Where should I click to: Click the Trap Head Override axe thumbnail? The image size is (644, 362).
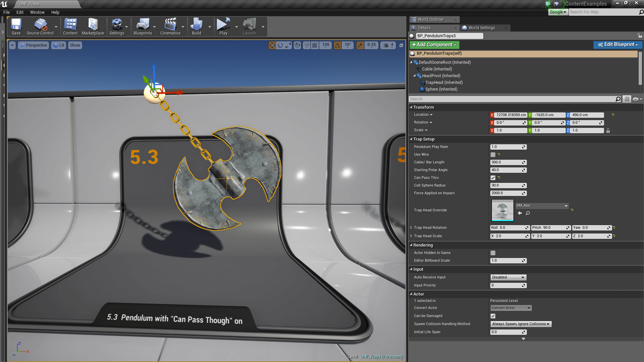[502, 210]
